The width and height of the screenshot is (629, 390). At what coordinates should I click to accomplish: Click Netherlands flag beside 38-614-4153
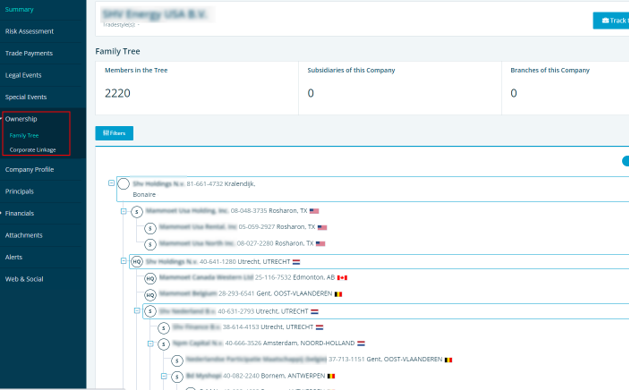pos(319,327)
